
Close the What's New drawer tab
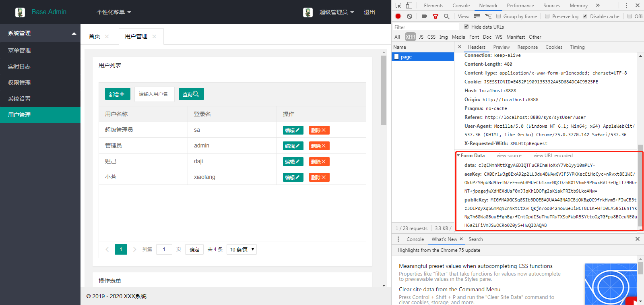pos(461,239)
